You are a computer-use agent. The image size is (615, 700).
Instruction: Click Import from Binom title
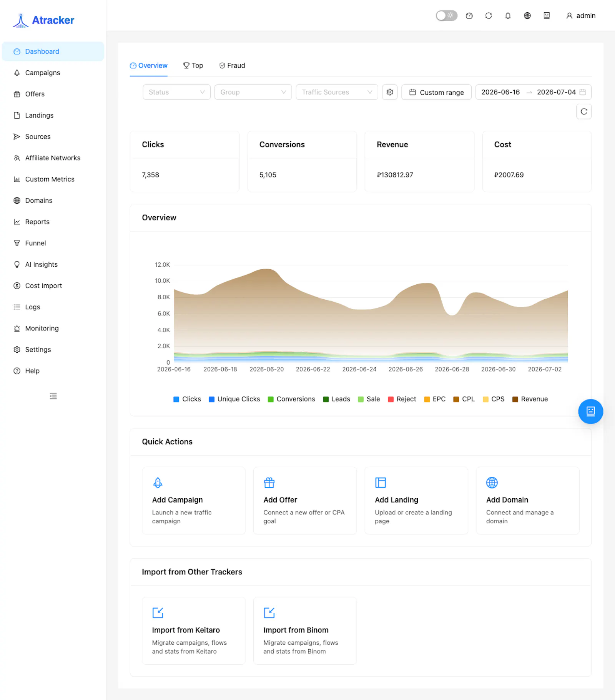296,630
